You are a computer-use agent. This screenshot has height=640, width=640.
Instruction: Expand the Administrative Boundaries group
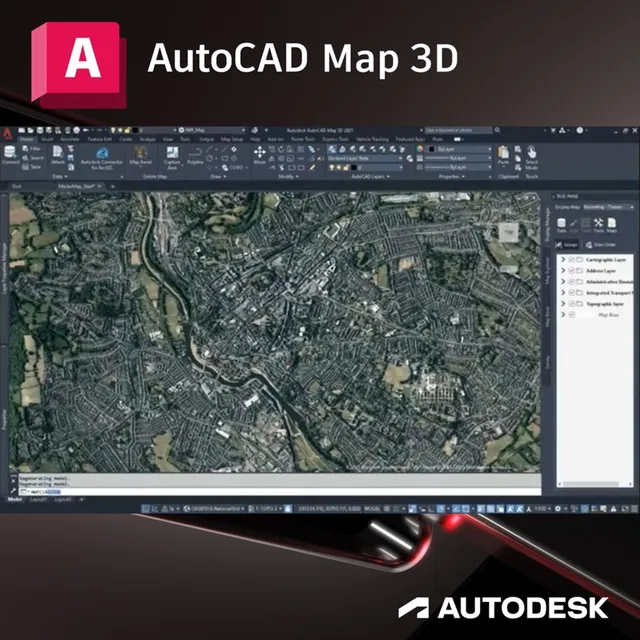(563, 282)
